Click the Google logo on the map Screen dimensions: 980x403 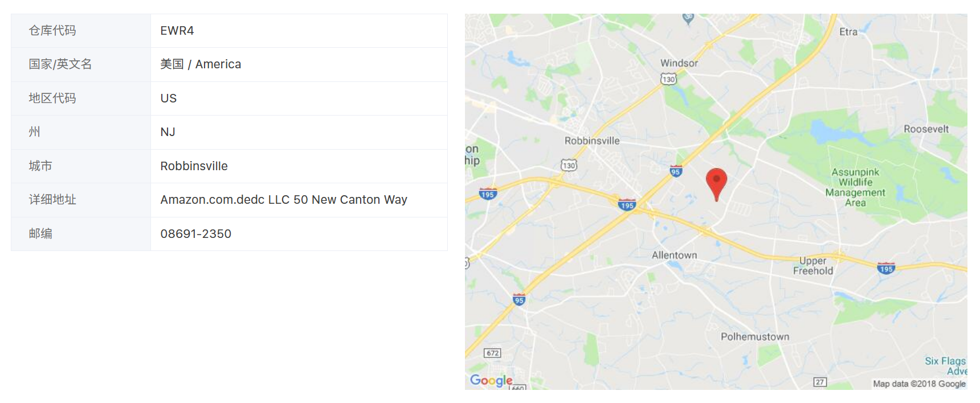tap(491, 380)
